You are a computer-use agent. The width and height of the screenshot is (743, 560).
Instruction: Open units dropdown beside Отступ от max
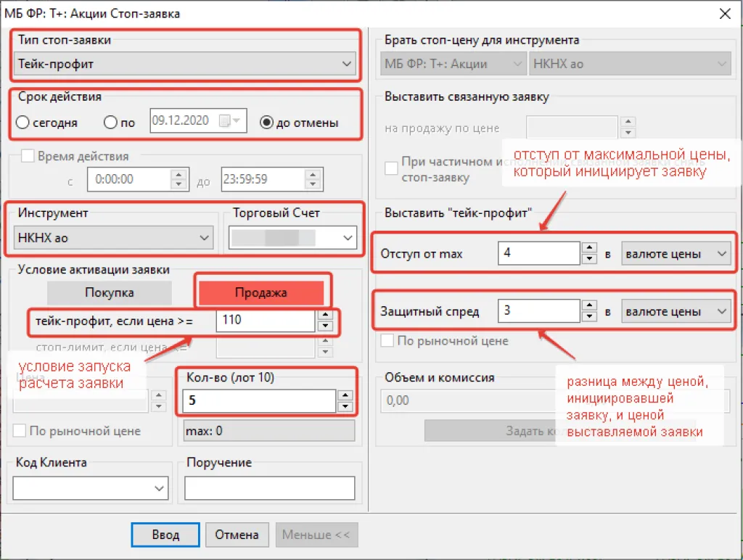(676, 254)
